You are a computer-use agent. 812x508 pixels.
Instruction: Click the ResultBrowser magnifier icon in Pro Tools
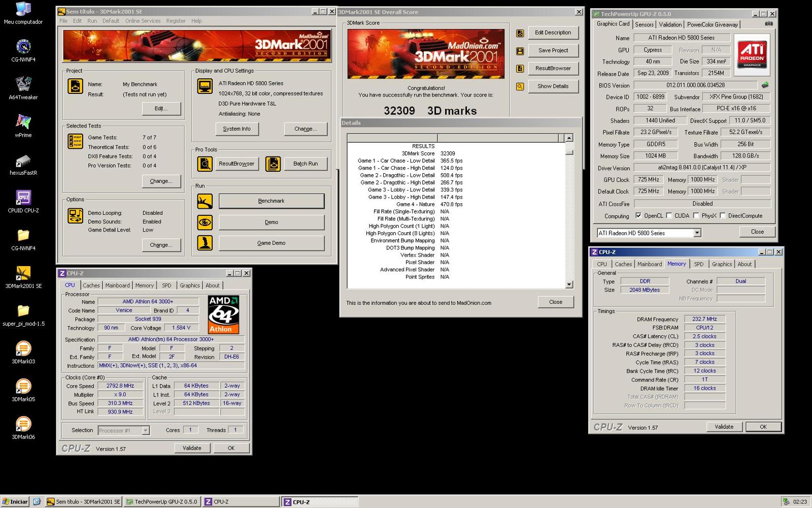tap(205, 164)
